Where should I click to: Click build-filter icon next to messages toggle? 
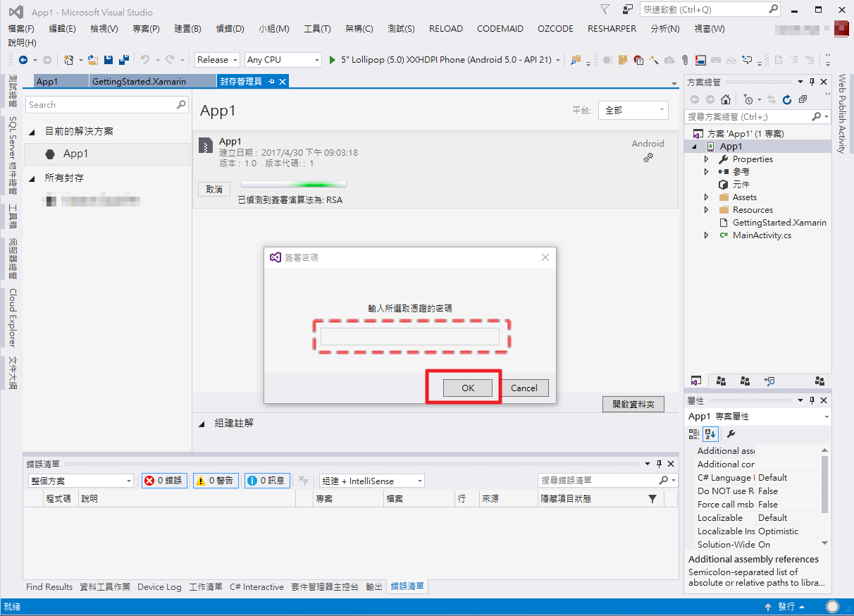pyautogui.click(x=303, y=481)
